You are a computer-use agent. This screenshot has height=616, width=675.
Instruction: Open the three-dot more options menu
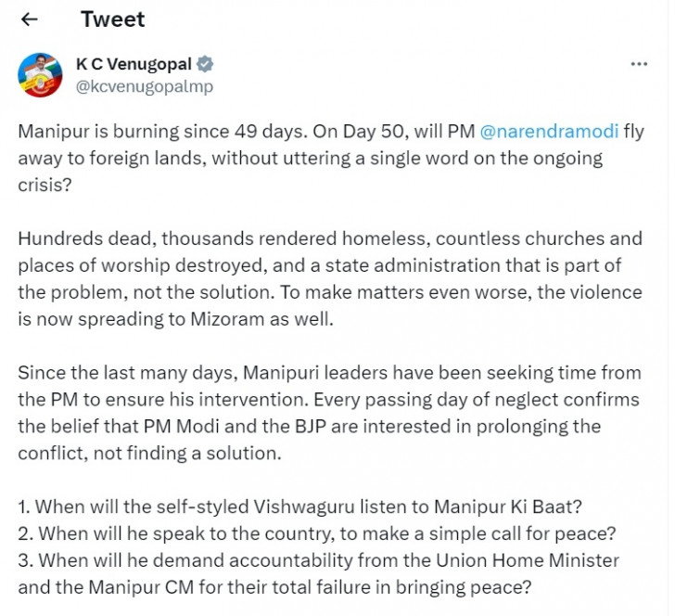pos(639,64)
